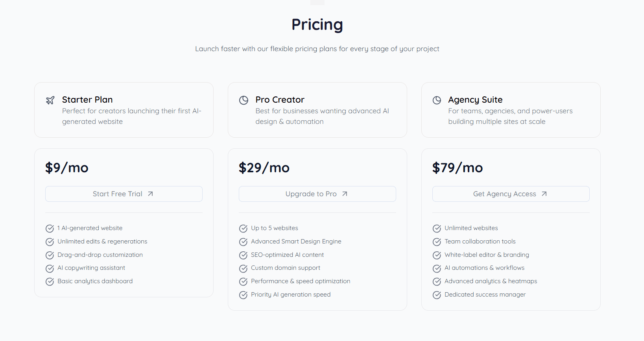This screenshot has width=644, height=341.
Task: Click the checkmark beside Custom domain support
Action: tap(243, 268)
